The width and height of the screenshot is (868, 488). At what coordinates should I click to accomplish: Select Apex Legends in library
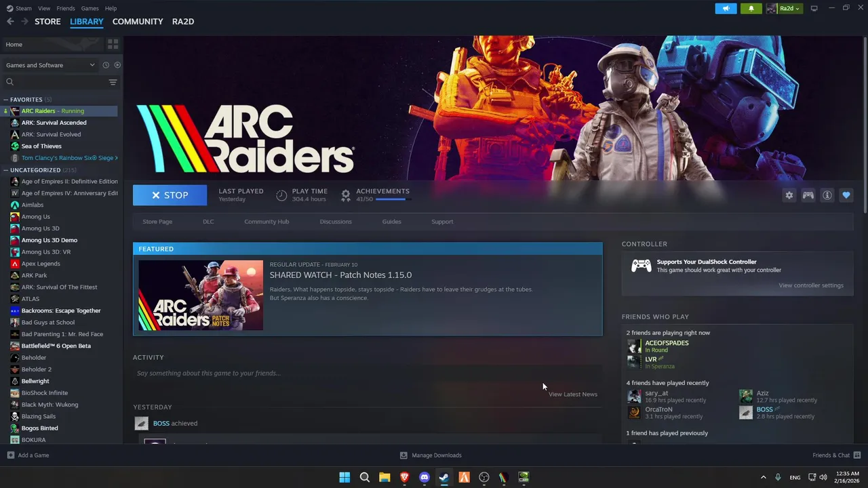pos(41,264)
